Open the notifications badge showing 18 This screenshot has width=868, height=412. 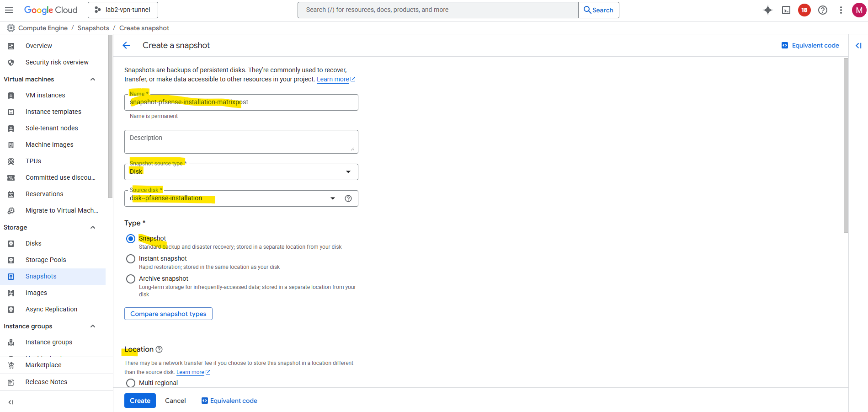(x=804, y=10)
